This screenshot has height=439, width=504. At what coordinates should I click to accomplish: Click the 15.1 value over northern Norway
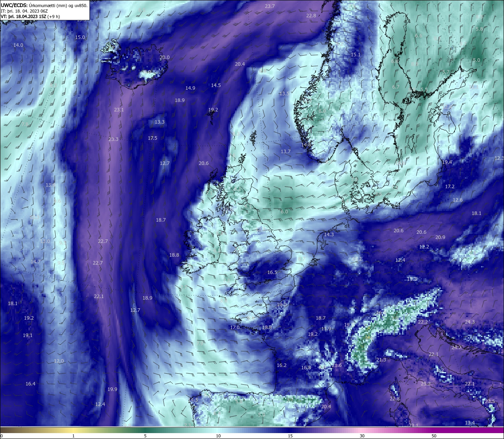pyautogui.click(x=356, y=55)
